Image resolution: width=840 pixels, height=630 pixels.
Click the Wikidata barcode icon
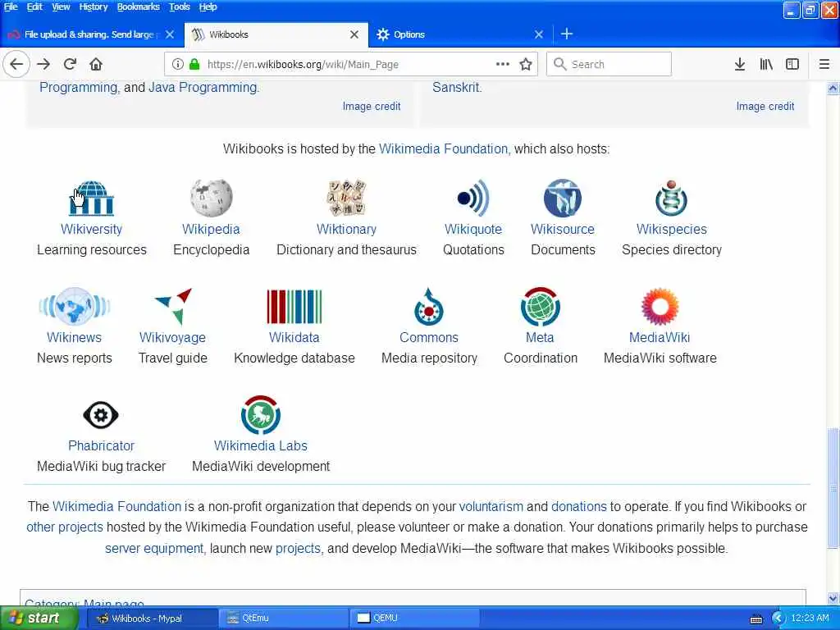point(294,307)
